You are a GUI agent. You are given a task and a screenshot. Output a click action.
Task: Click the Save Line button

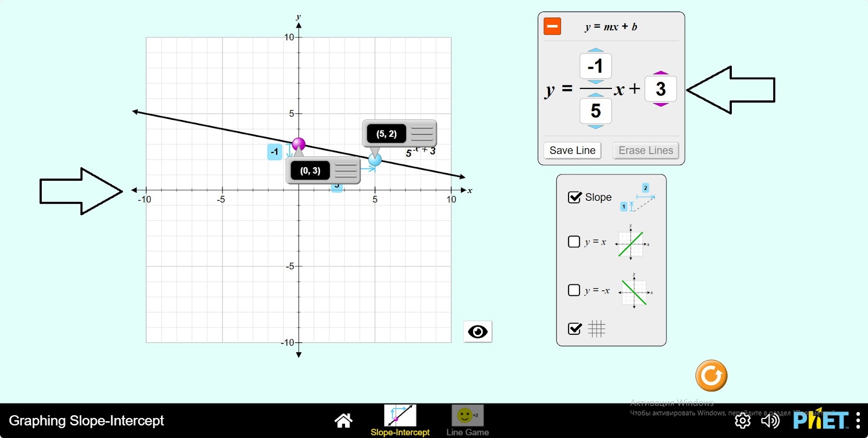pos(572,150)
